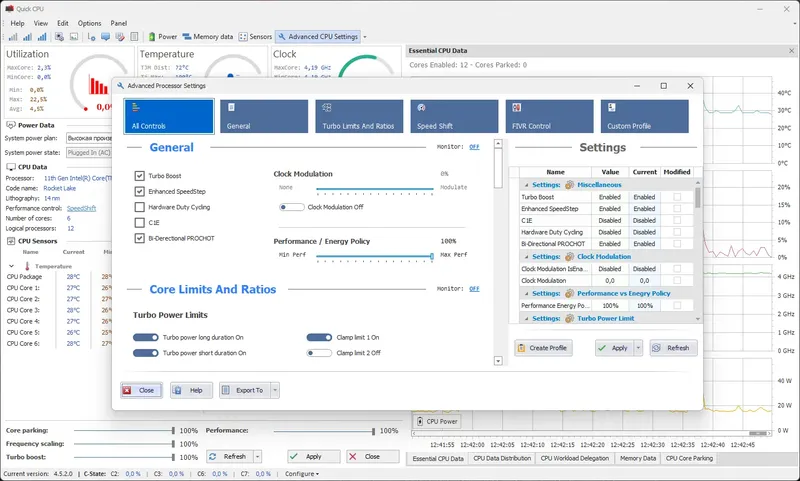The height and width of the screenshot is (481, 800).
Task: Click the edit/pencil window icon in toolbar
Action: pyautogui.click(x=120, y=37)
